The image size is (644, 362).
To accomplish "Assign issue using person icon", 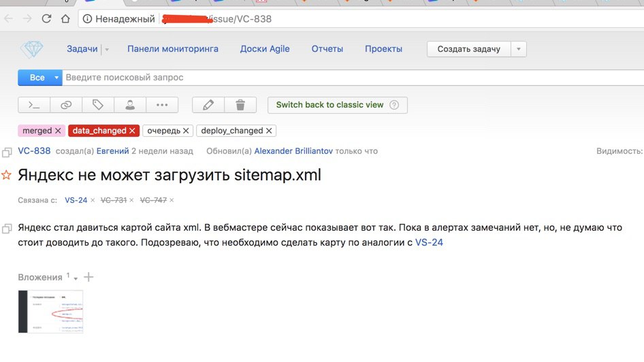I will tap(130, 105).
